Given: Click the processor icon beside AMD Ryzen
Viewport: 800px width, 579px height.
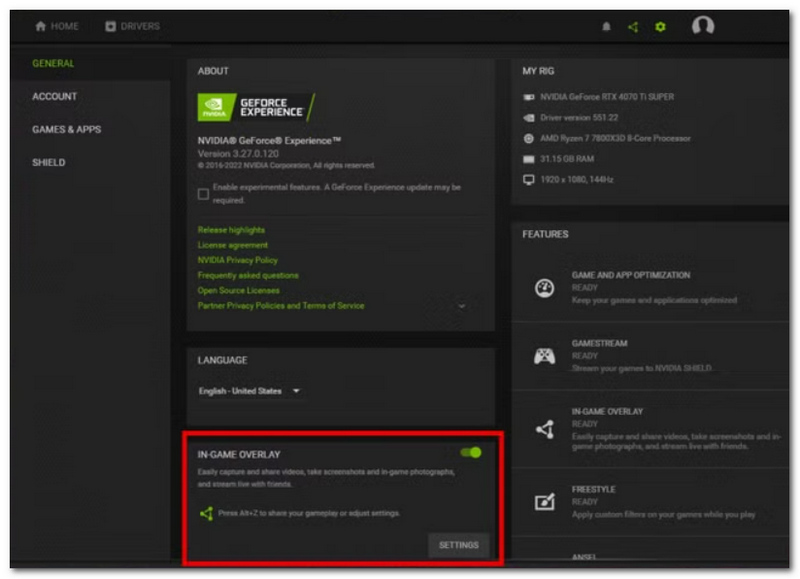Looking at the screenshot, I should point(529,138).
